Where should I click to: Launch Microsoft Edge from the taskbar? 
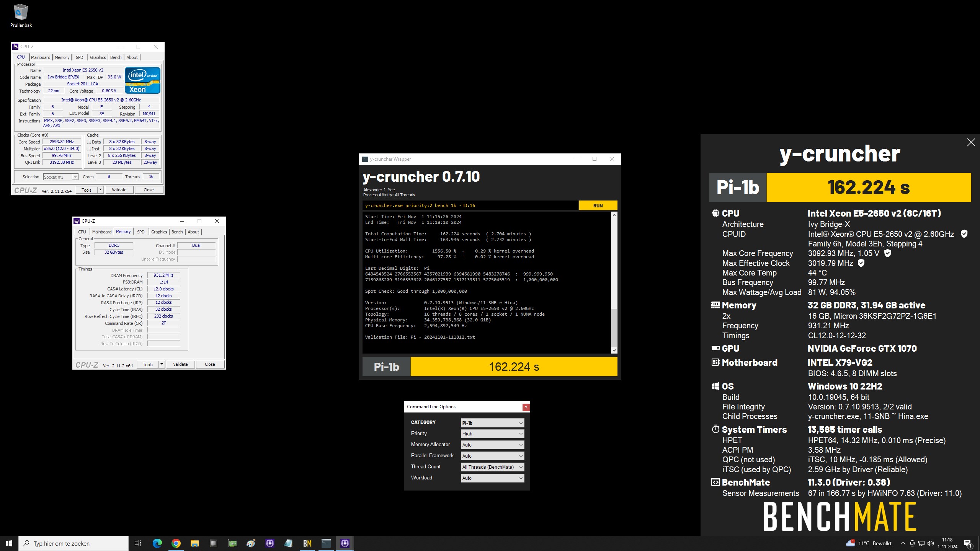157,543
